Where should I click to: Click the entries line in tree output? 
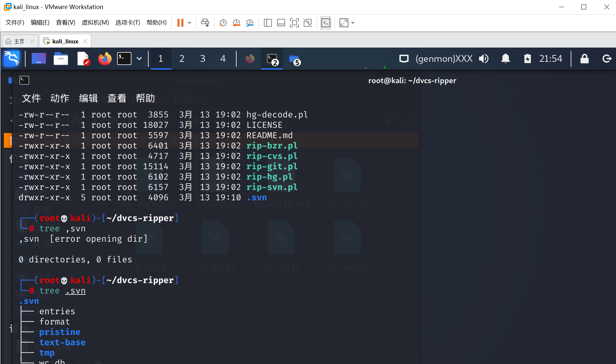tap(57, 311)
